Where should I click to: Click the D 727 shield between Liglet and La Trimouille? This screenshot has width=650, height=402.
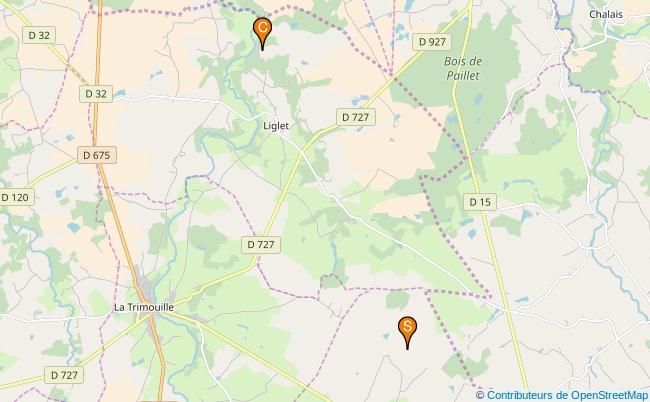(261, 245)
